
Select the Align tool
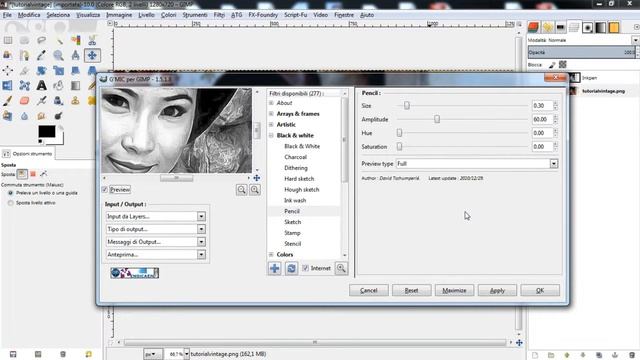click(8, 70)
